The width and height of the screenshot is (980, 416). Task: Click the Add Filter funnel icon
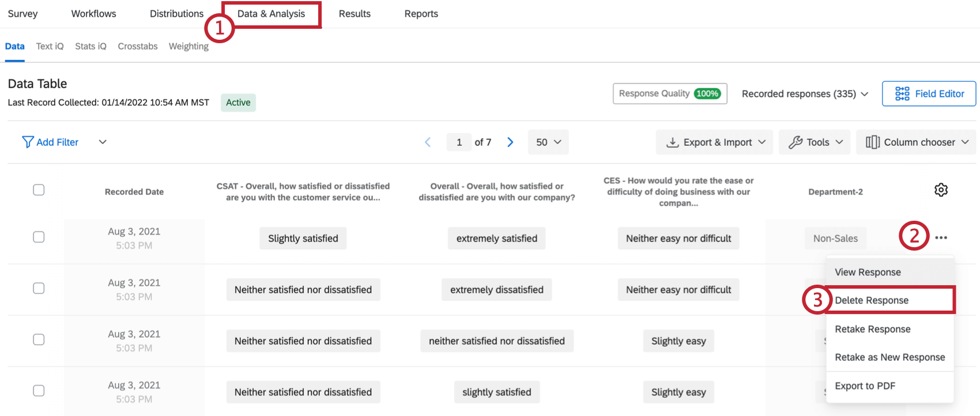[27, 142]
